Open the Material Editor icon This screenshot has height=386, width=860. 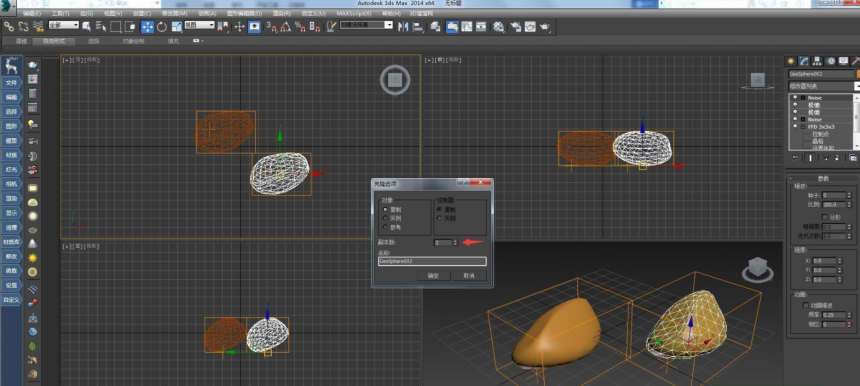click(499, 26)
